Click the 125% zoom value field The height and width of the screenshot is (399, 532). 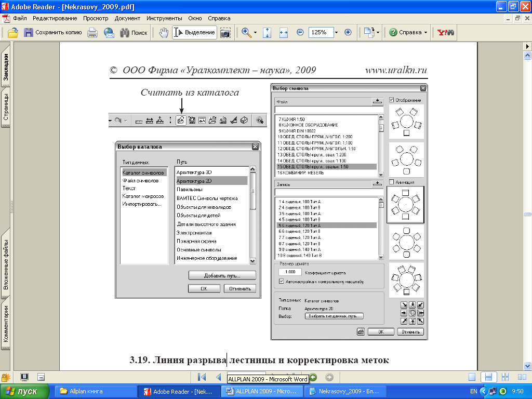[321, 33]
